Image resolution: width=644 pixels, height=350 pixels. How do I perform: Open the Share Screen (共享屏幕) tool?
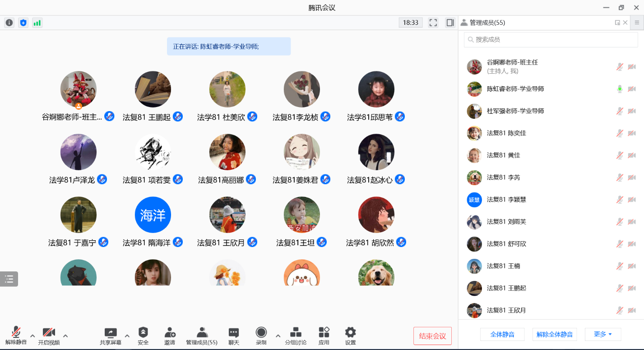[111, 334]
